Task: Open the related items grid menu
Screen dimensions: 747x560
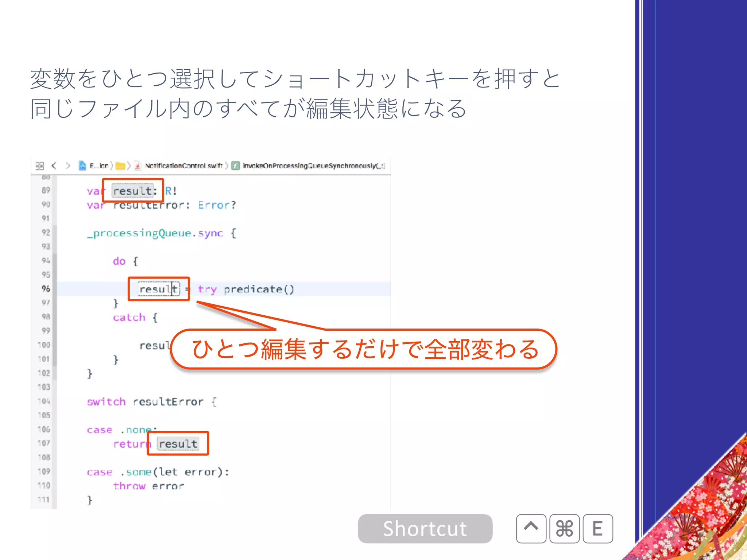Action: 40,166
